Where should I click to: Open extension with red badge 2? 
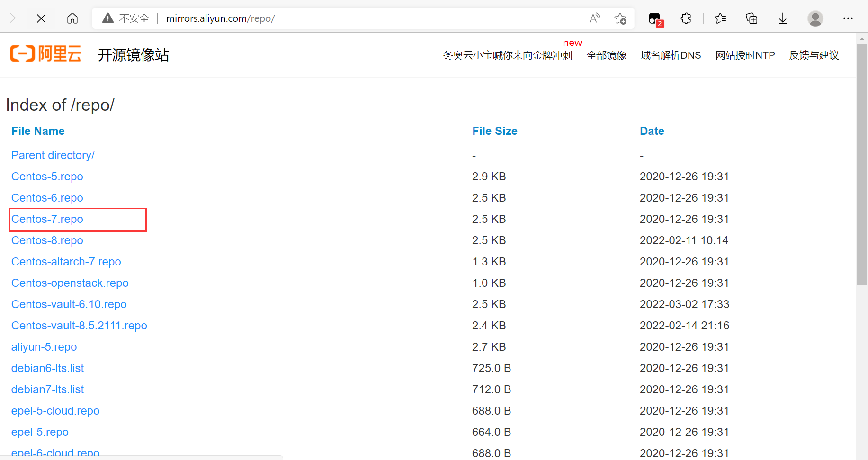pyautogui.click(x=656, y=19)
